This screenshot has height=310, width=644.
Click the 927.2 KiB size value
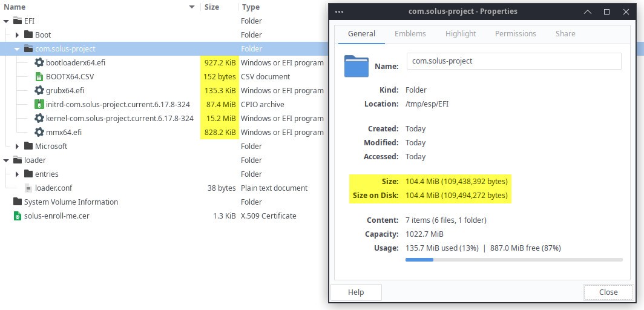(x=220, y=63)
